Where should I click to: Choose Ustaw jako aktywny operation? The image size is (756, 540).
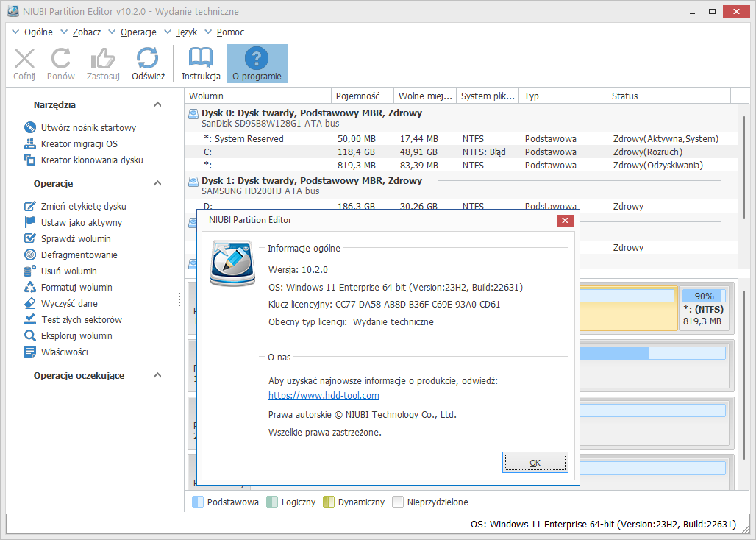pyautogui.click(x=73, y=223)
